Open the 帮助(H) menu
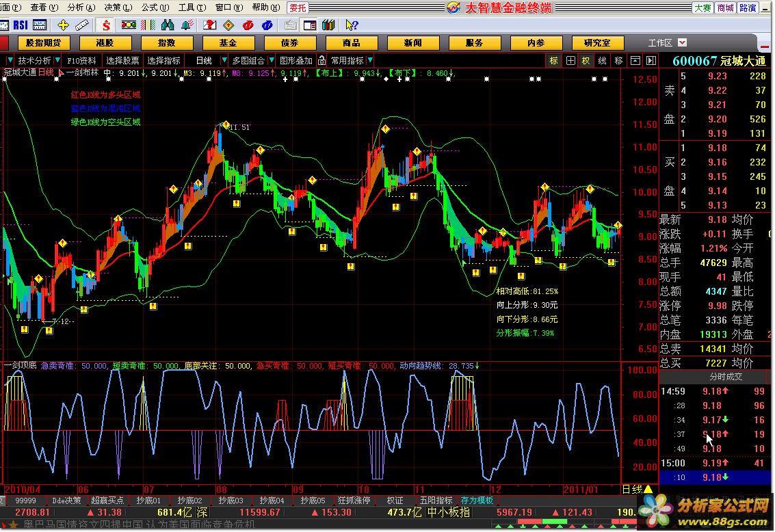The image size is (775, 532). (266, 8)
